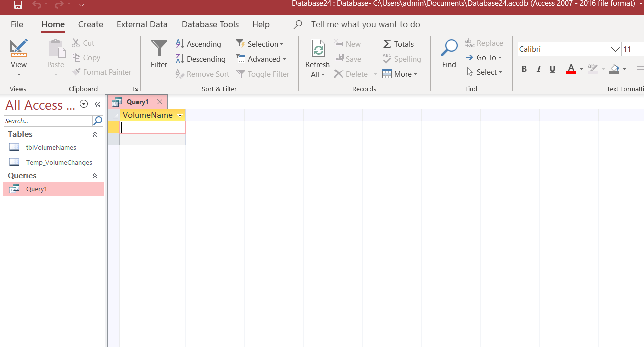Collapse the navigation pane with the chevron
This screenshot has width=644, height=347.
point(98,104)
